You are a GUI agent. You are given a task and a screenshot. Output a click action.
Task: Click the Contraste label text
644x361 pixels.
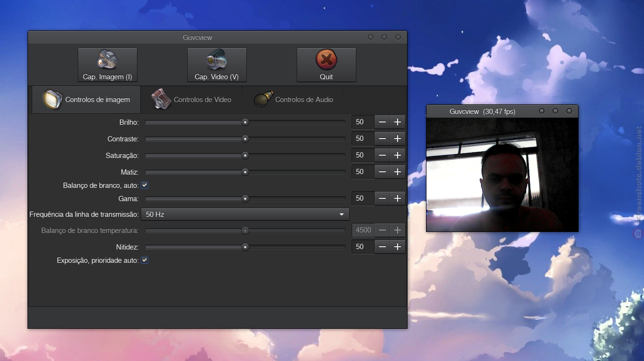pyautogui.click(x=123, y=139)
